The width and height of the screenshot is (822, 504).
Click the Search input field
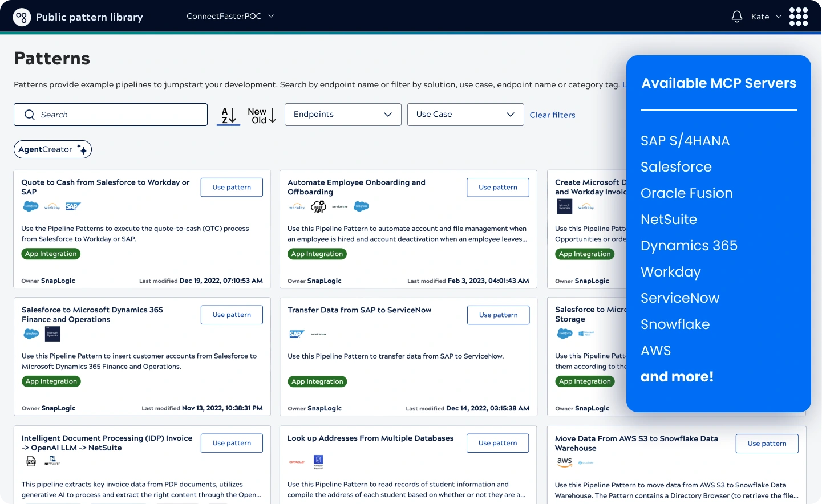point(111,115)
